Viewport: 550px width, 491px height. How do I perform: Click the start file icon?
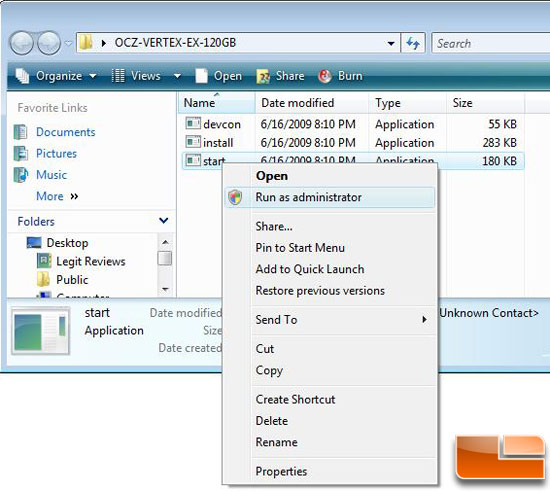(193, 160)
